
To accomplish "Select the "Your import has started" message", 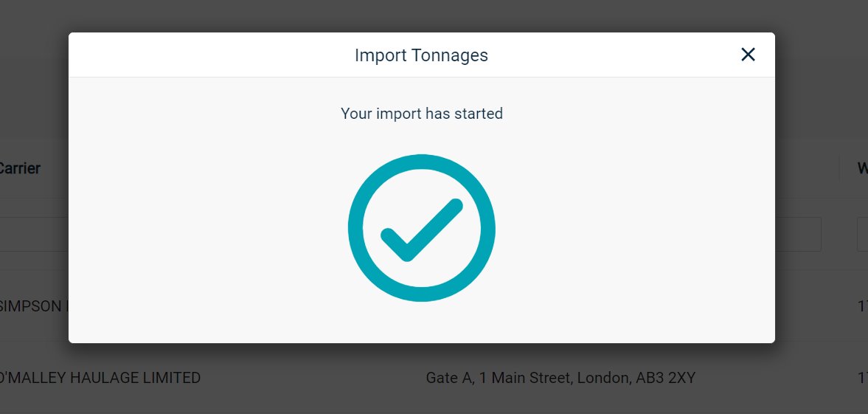I will click(x=422, y=114).
